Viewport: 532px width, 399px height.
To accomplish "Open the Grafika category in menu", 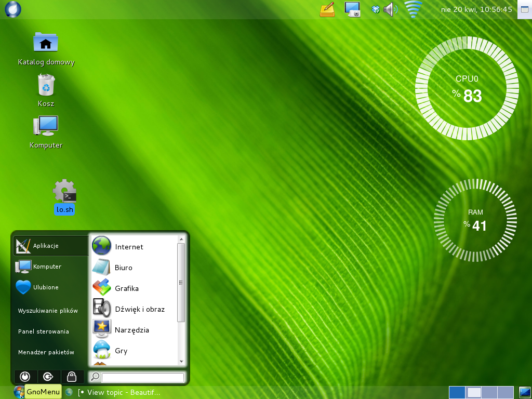I will point(126,288).
